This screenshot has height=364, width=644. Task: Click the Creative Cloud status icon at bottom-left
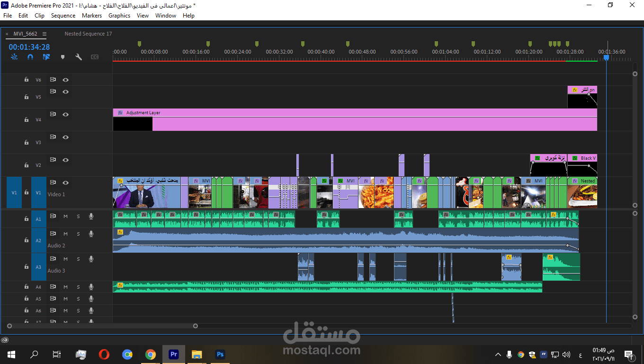[5, 340]
